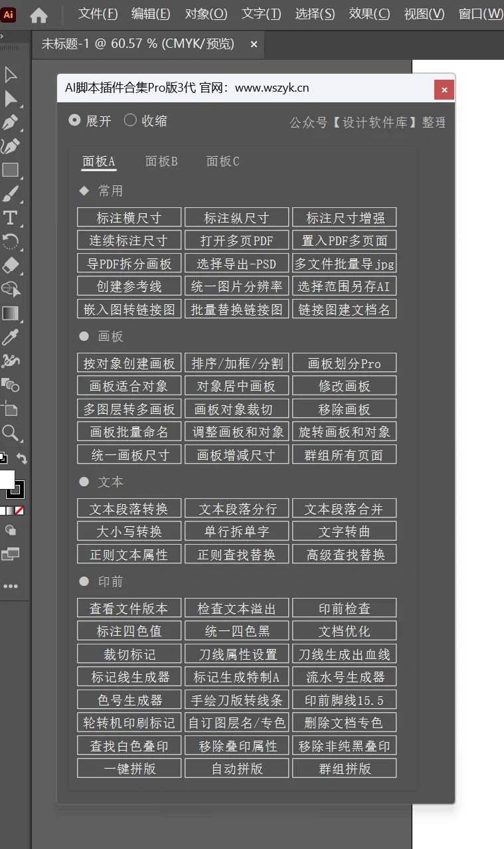504x849 pixels.
Task: Click 标注横尺寸 button
Action: click(x=129, y=217)
